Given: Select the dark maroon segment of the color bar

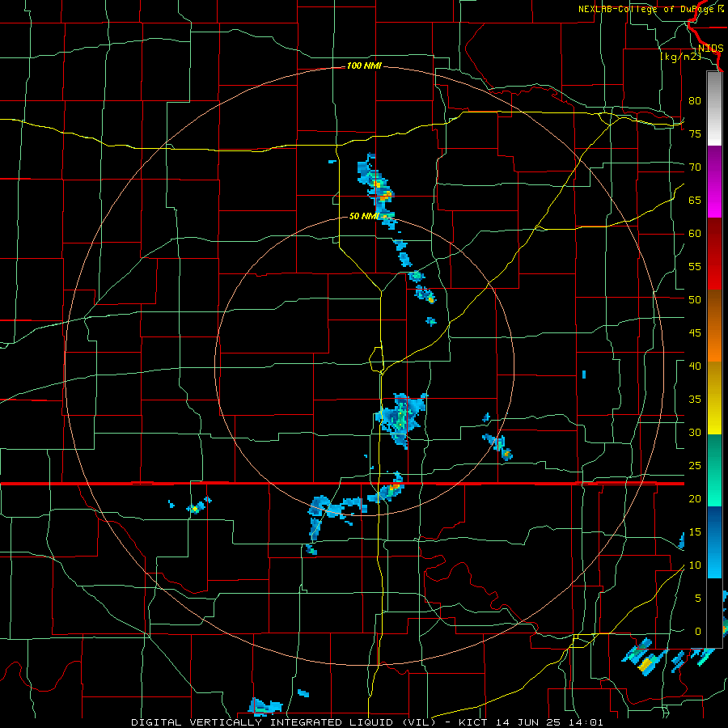Looking at the screenshot, I should 714,235.
